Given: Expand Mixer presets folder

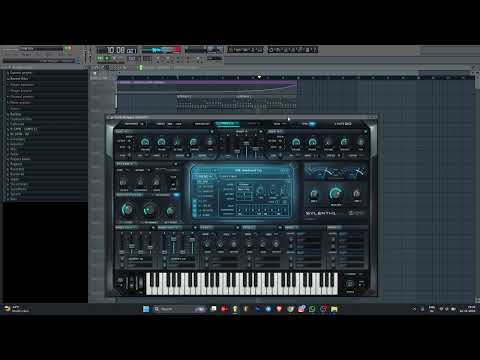Looking at the screenshot, I should [x=21, y=103].
